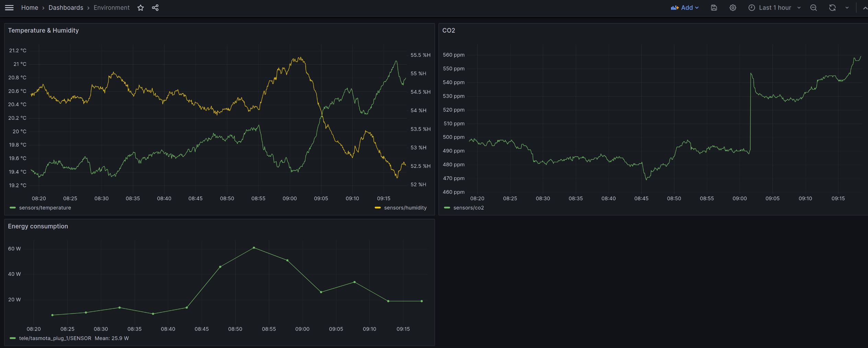Collapse the top toolbar with the chevron

coord(865,8)
